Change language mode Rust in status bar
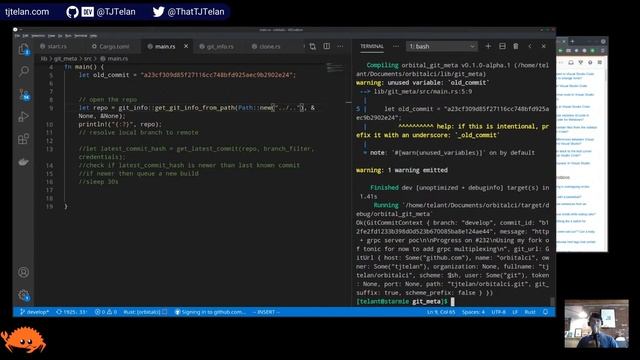The height and width of the screenshot is (360, 640). tap(530, 312)
